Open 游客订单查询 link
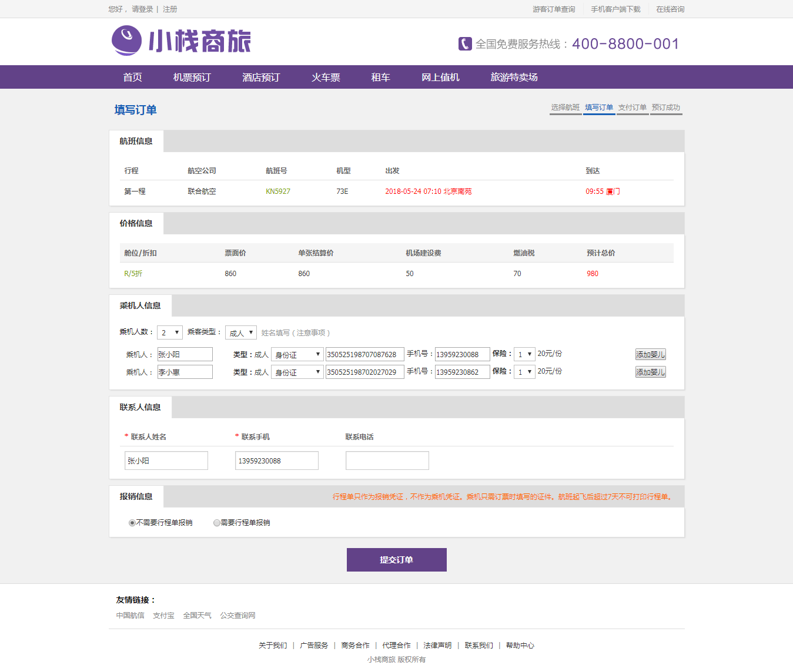Screen dimensions: 793x672 [x=554, y=9]
